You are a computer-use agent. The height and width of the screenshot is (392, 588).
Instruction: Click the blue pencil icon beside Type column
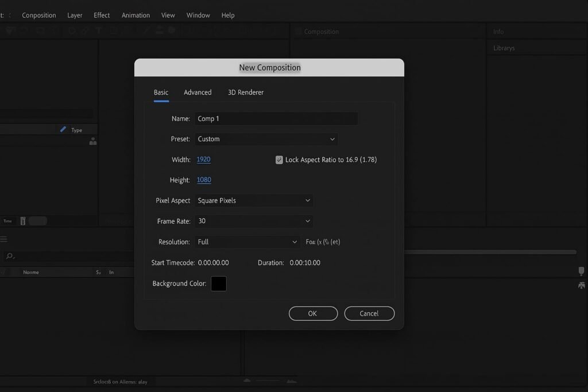(x=63, y=130)
